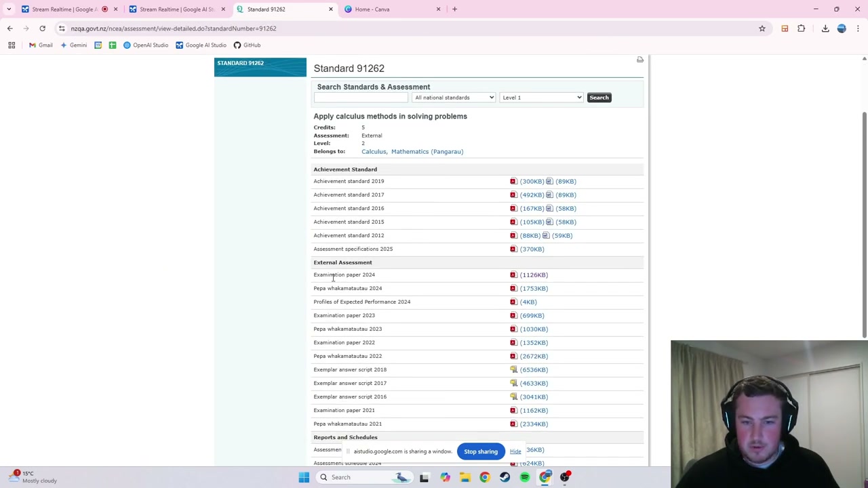Open the Exemplar answer script 2017 file icon

(x=513, y=383)
